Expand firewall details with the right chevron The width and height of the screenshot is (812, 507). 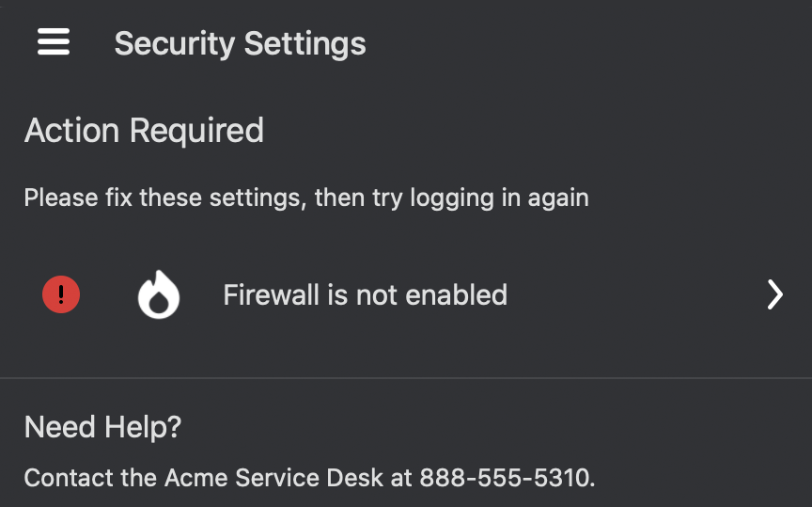tap(774, 295)
